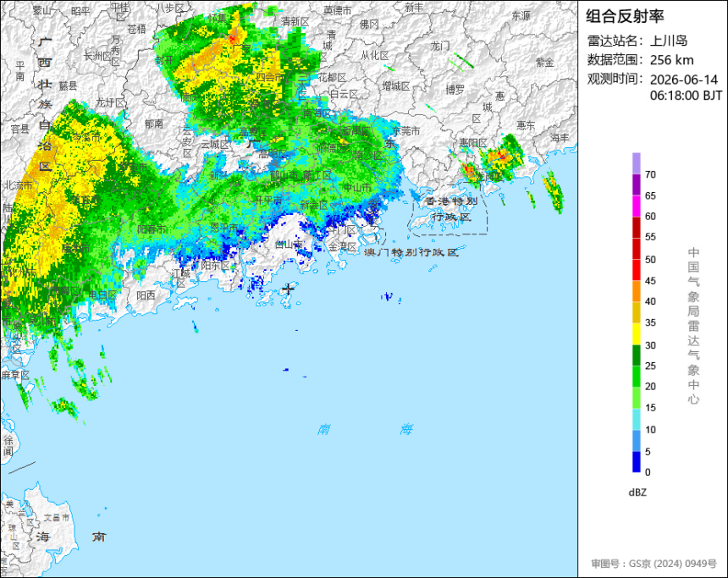
Task: Click the 阳春市 city label
Action: click(x=152, y=229)
